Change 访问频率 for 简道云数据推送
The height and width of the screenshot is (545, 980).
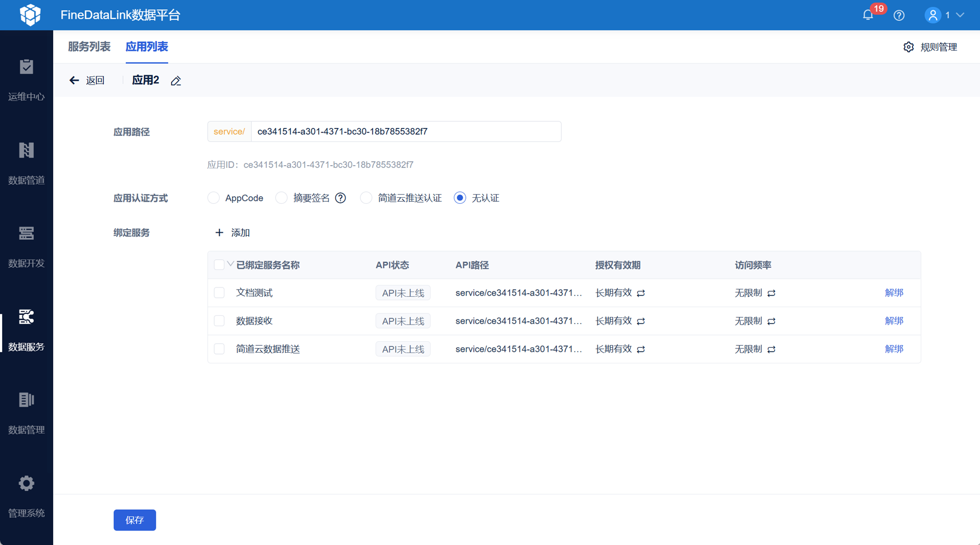pyautogui.click(x=772, y=349)
